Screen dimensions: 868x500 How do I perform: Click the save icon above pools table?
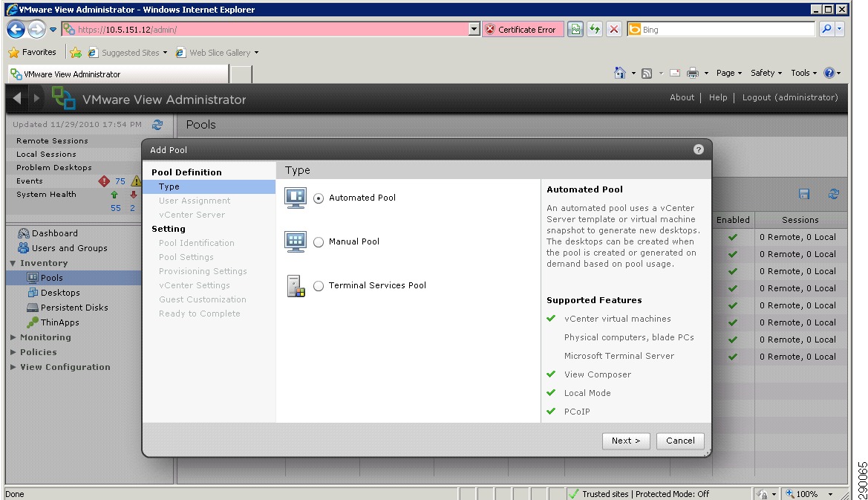(804, 194)
